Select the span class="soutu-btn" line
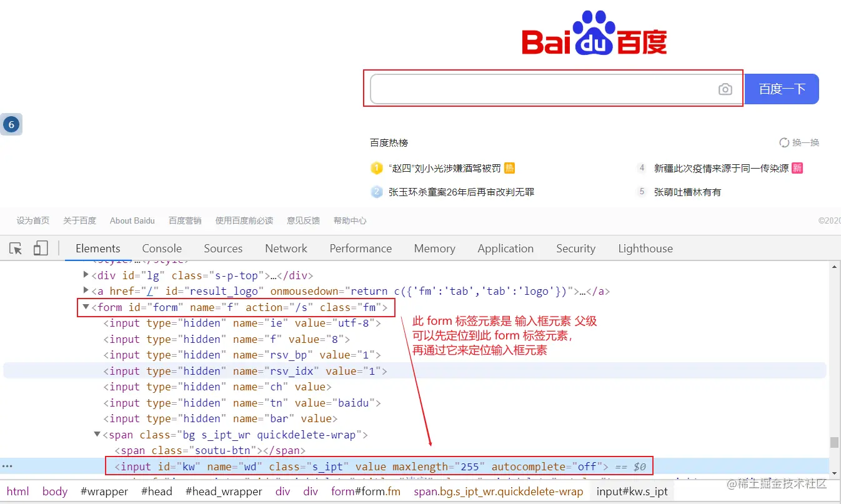This screenshot has height=504, width=841. click(210, 450)
